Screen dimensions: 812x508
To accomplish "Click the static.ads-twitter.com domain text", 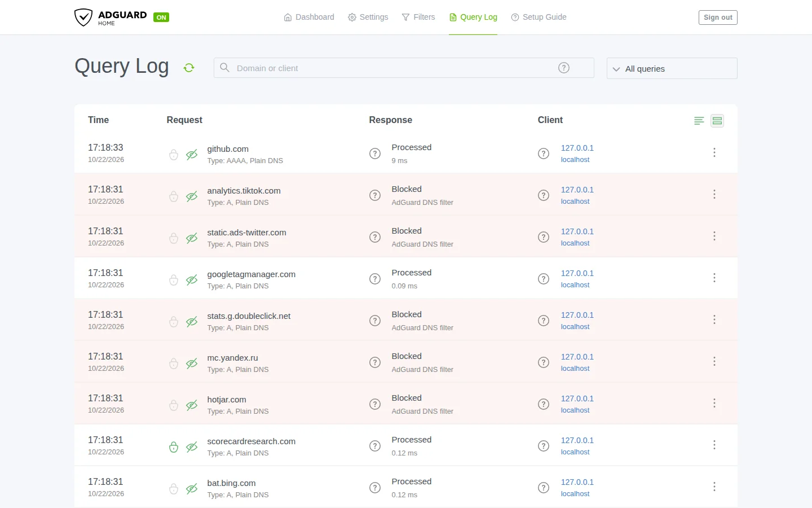I will (246, 233).
